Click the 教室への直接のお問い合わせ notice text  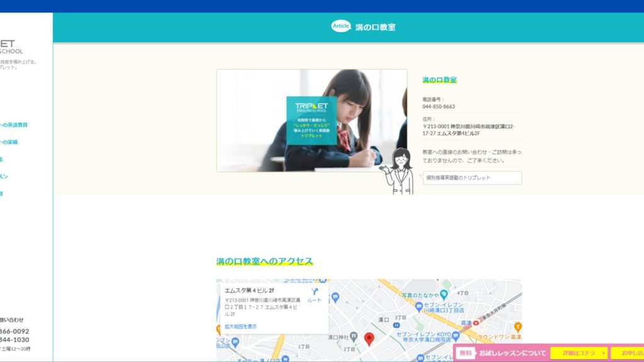472,156
